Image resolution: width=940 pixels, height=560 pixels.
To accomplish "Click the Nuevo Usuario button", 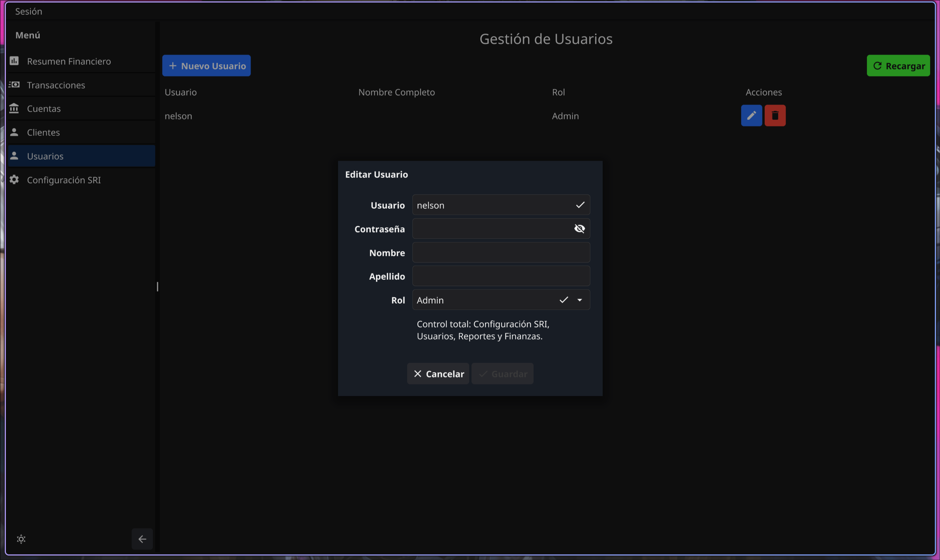I will (207, 66).
